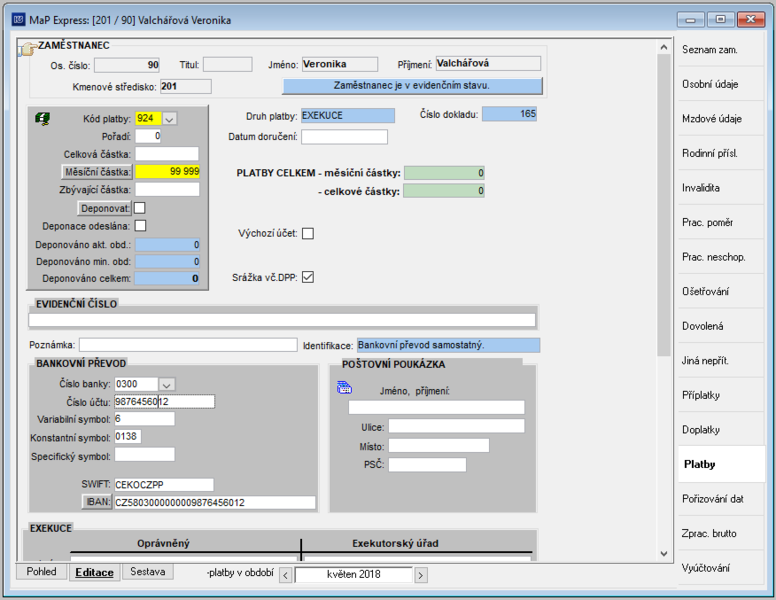Click the Jméno, příjmení postal field
The image size is (776, 600).
[x=436, y=408]
